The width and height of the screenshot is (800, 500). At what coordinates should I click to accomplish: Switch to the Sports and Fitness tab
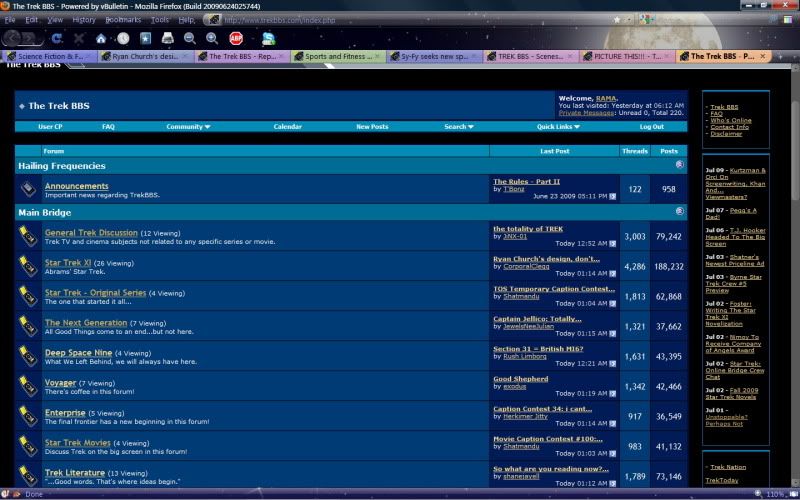click(x=338, y=56)
